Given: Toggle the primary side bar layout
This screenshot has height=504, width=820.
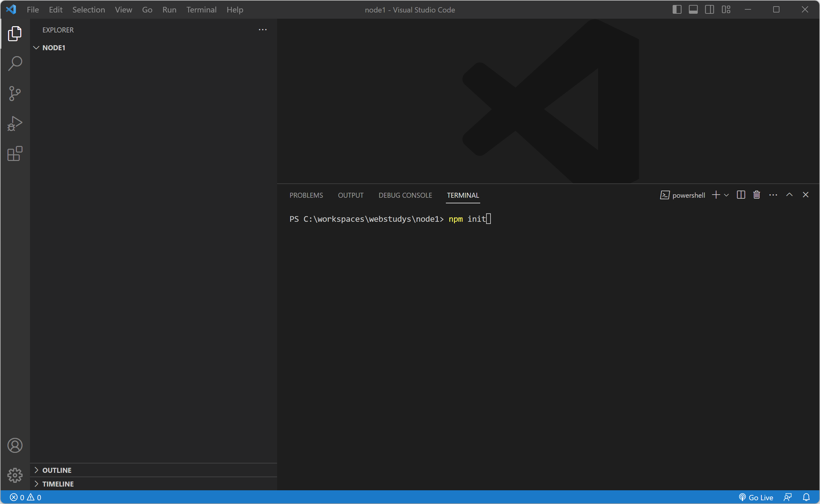Looking at the screenshot, I should (676, 10).
